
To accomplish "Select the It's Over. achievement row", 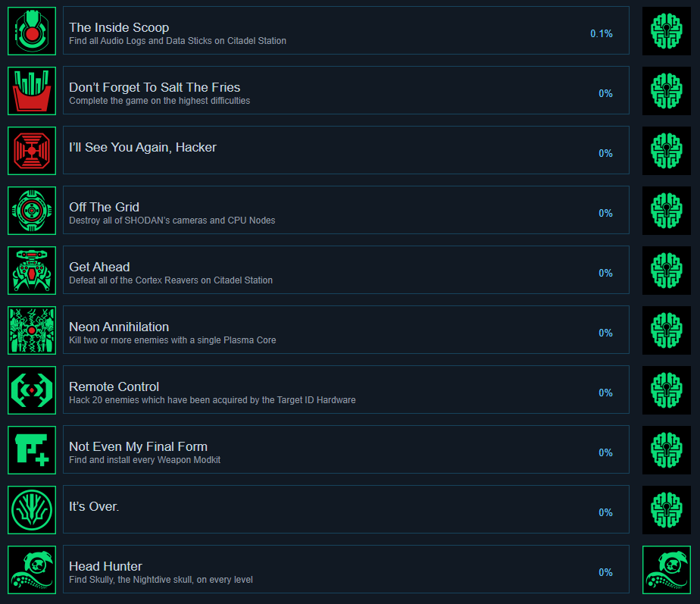I will [x=346, y=509].
